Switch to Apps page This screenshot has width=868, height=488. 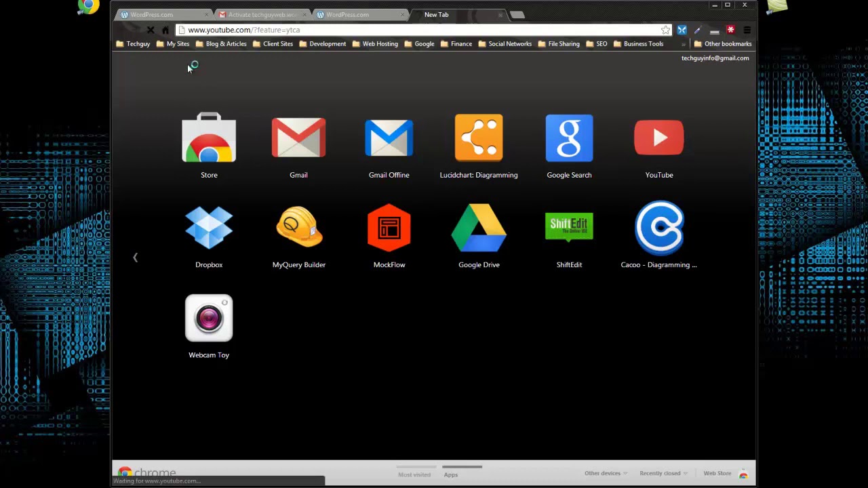[451, 474]
